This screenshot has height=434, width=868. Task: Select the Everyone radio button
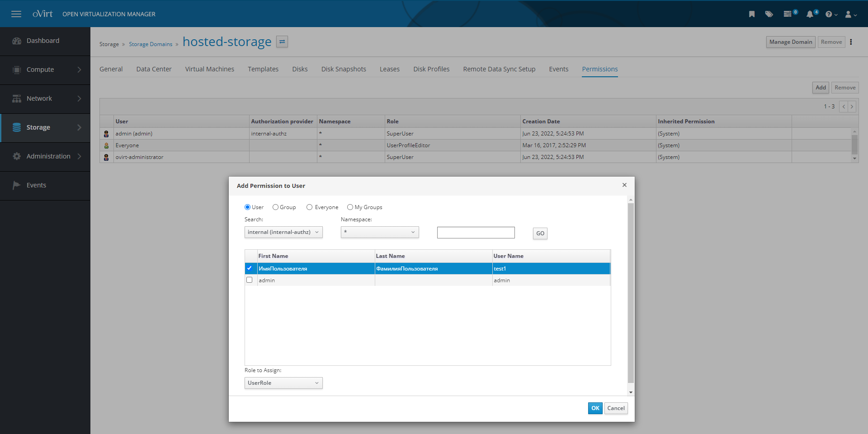[x=310, y=207]
